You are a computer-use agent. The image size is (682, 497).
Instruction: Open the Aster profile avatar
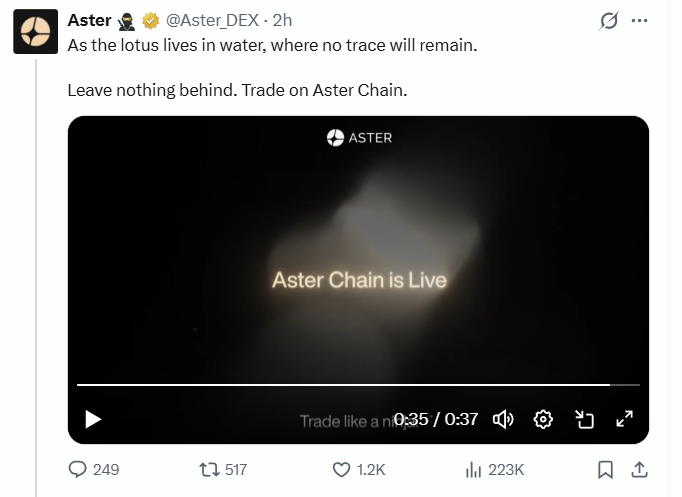click(34, 32)
